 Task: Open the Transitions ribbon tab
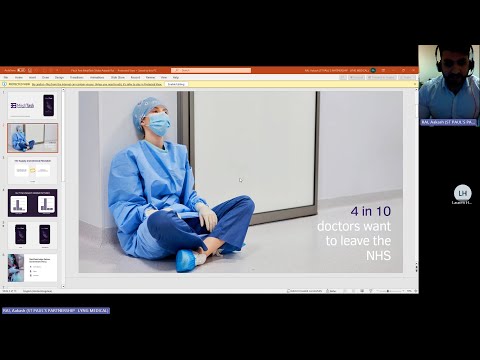(77, 77)
